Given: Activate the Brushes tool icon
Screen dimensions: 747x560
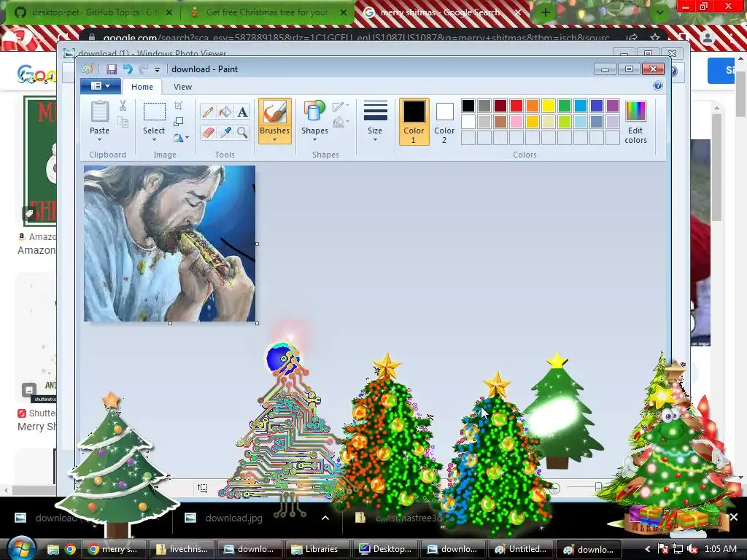Looking at the screenshot, I should (275, 112).
